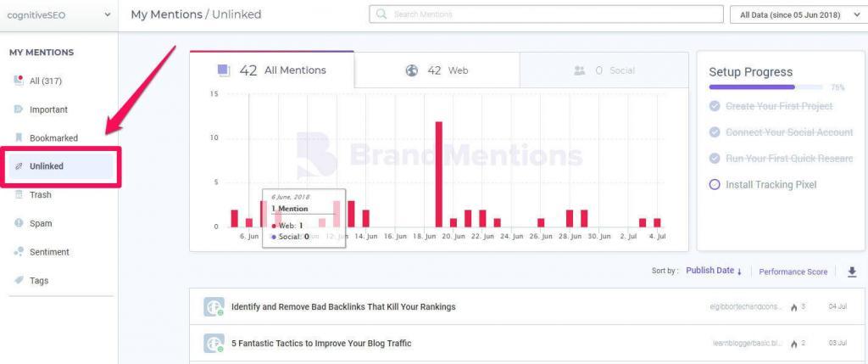Click the Sentiment dots icon
The height and width of the screenshot is (364, 868).
click(19, 251)
